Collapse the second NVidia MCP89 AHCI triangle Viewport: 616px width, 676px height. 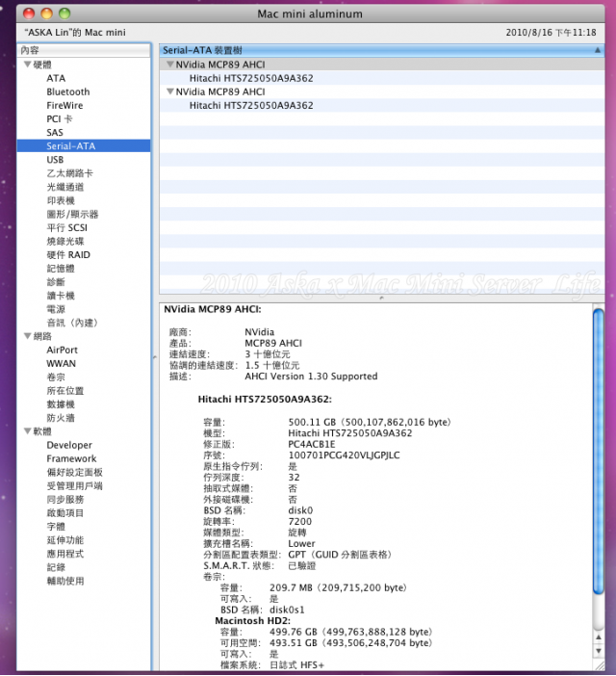pyautogui.click(x=170, y=91)
